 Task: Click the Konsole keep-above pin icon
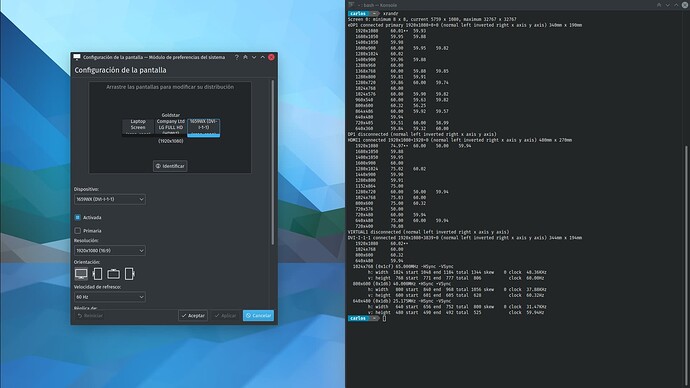659,5
